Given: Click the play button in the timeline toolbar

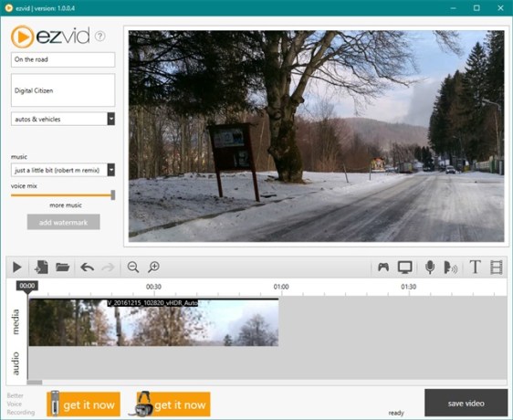Looking at the screenshot, I should 17,268.
